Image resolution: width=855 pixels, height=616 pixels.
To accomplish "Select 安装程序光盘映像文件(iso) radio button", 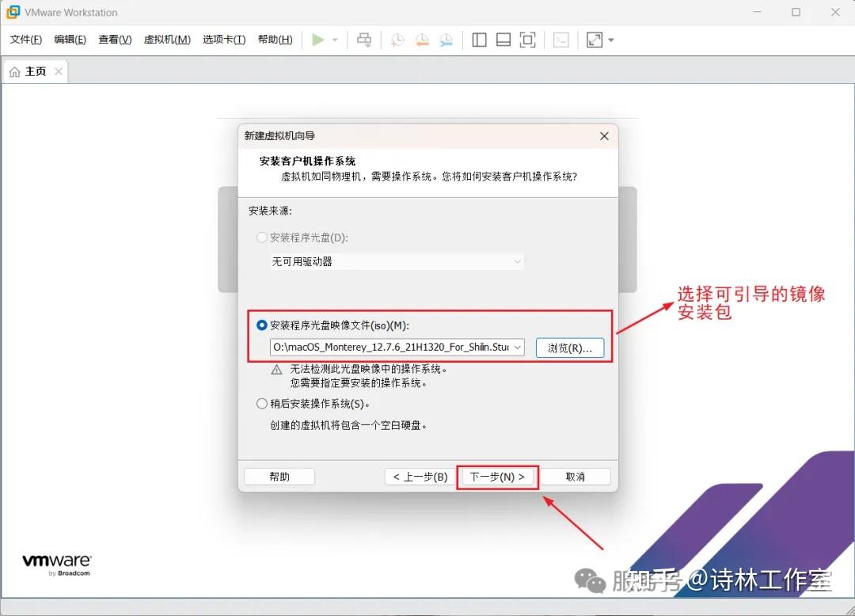I will pyautogui.click(x=262, y=325).
